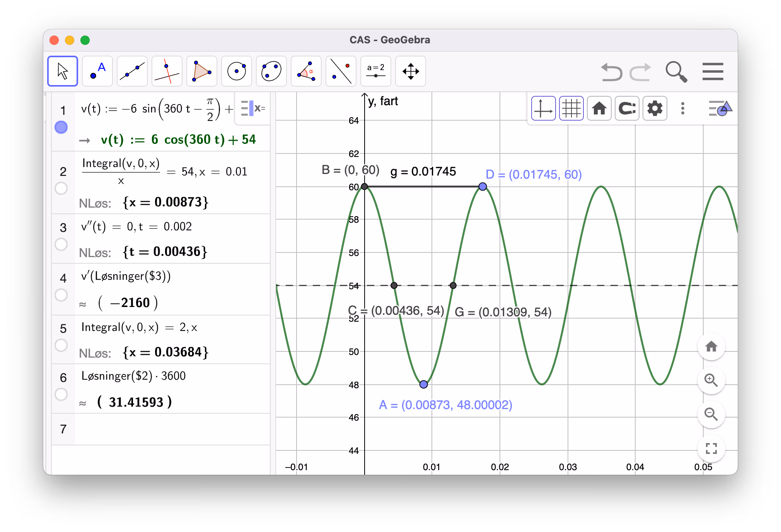
Task: Click the zoom in magnifier button
Action: (711, 380)
